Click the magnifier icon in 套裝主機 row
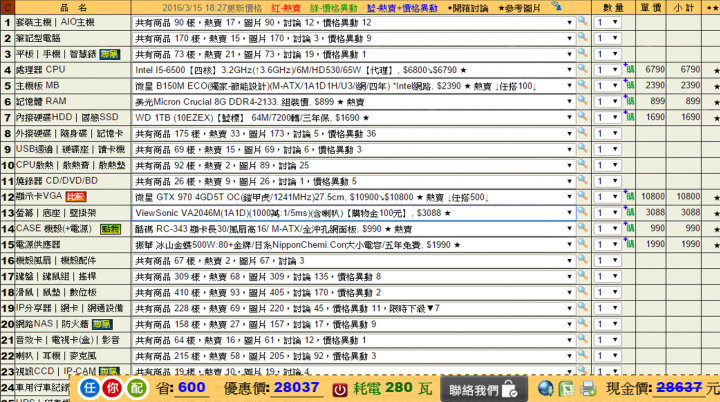720x402 pixels. pos(582,21)
